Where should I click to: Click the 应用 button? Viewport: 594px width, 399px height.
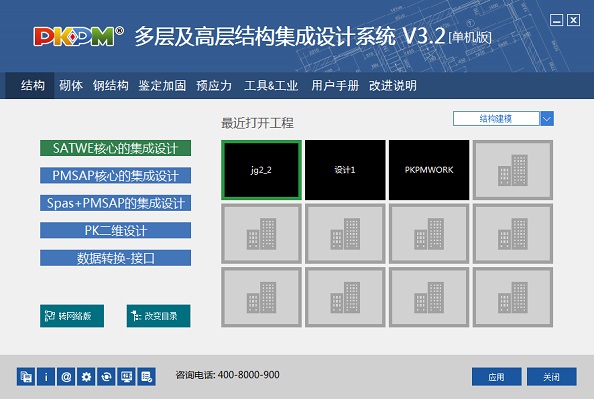[x=496, y=377]
